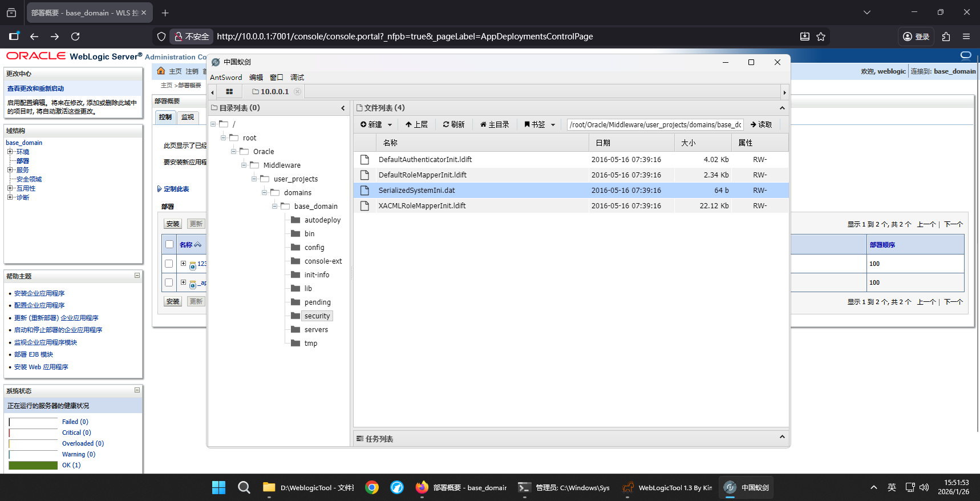Click 查看更改和重新启动 link
This screenshot has height=501, width=980.
pyautogui.click(x=35, y=88)
